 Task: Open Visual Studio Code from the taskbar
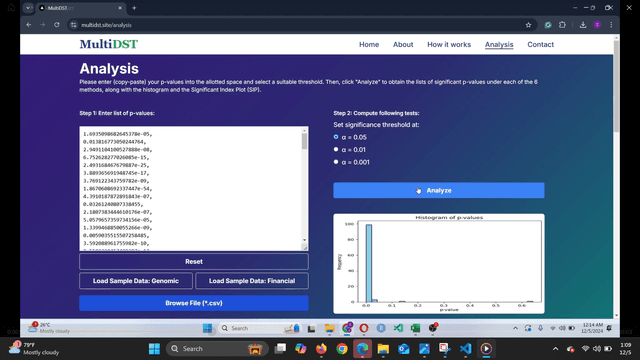tap(465, 349)
